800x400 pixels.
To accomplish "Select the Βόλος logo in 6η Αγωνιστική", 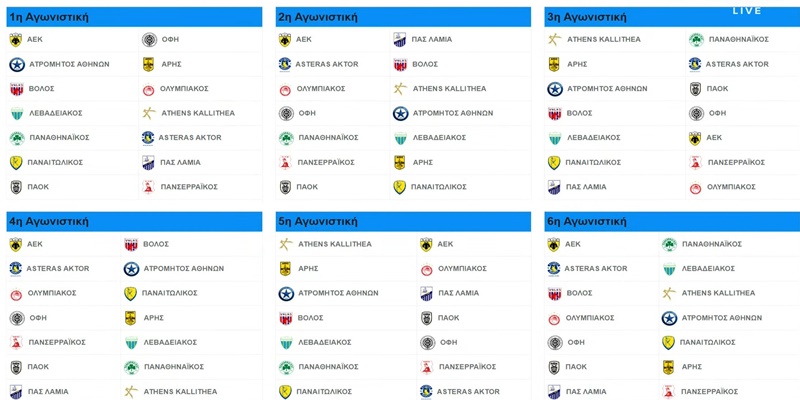I will click(x=554, y=293).
